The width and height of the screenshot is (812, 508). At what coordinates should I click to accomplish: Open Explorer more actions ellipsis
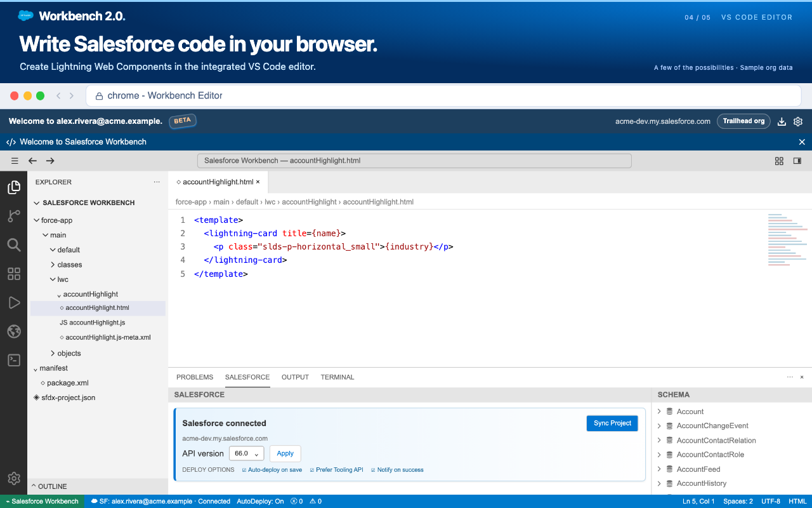[157, 182]
